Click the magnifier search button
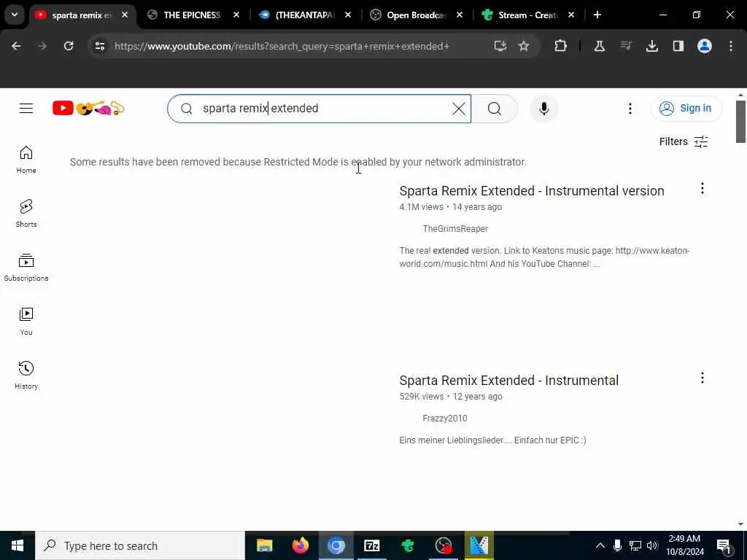Viewport: 747px width, 560px height. pyautogui.click(x=495, y=109)
